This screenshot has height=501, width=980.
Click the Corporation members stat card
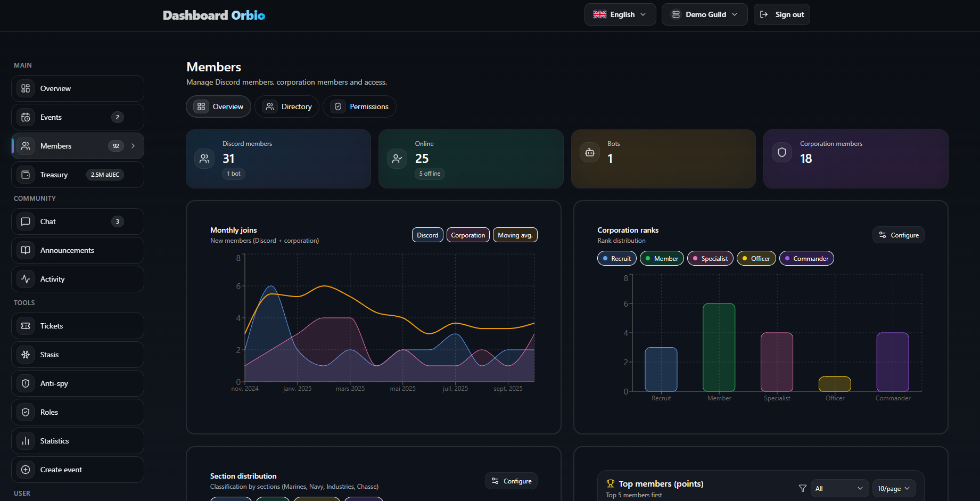pyautogui.click(x=855, y=159)
